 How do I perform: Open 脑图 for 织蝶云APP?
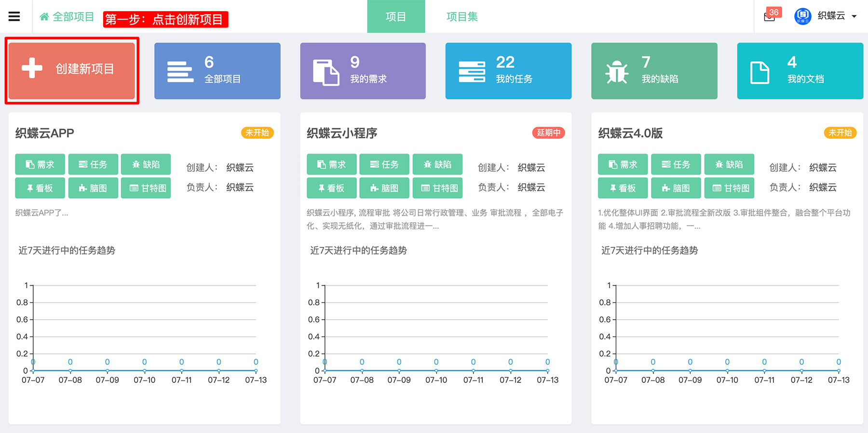click(93, 188)
